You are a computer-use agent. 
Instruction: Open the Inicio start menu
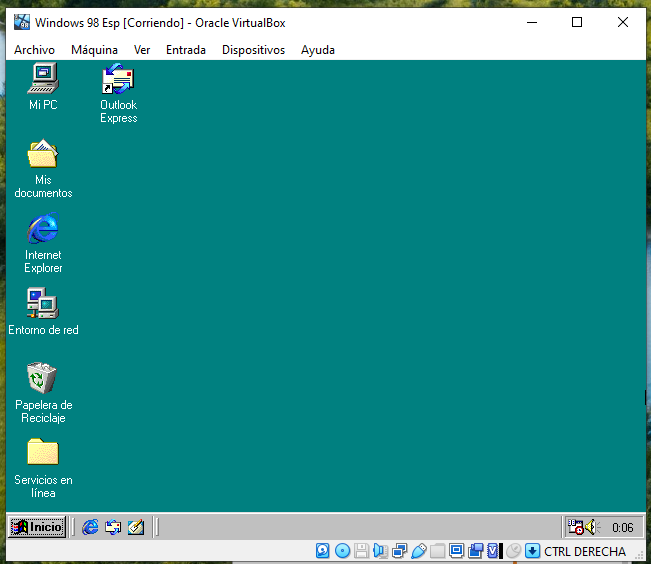point(37,527)
